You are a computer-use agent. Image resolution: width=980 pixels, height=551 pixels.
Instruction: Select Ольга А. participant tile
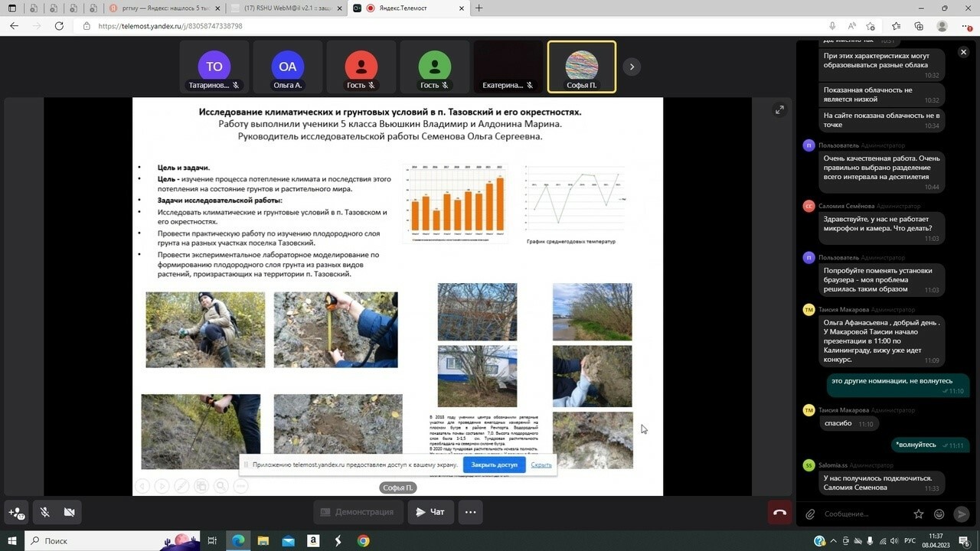288,67
